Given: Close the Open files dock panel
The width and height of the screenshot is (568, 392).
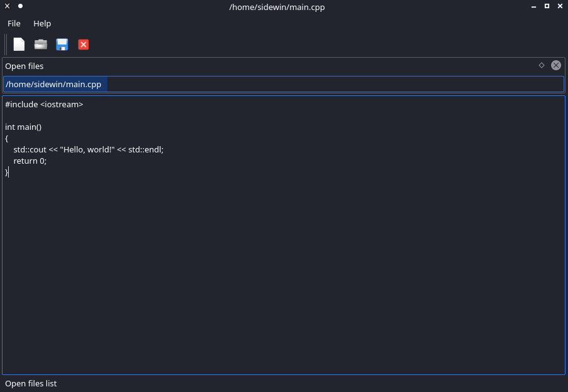Looking at the screenshot, I should tap(556, 65).
